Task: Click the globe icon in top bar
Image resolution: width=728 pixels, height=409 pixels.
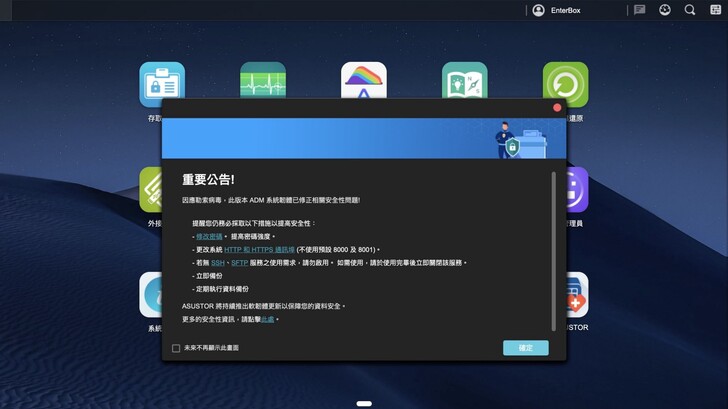Action: (665, 10)
